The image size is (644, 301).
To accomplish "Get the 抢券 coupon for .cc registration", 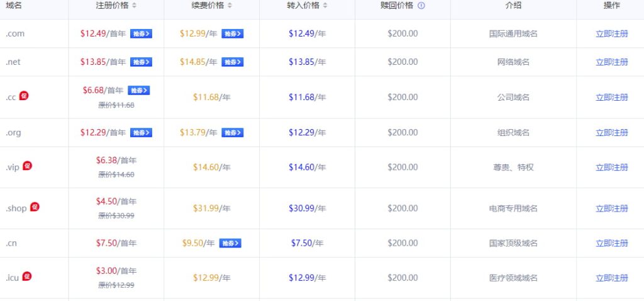I will point(138,91).
